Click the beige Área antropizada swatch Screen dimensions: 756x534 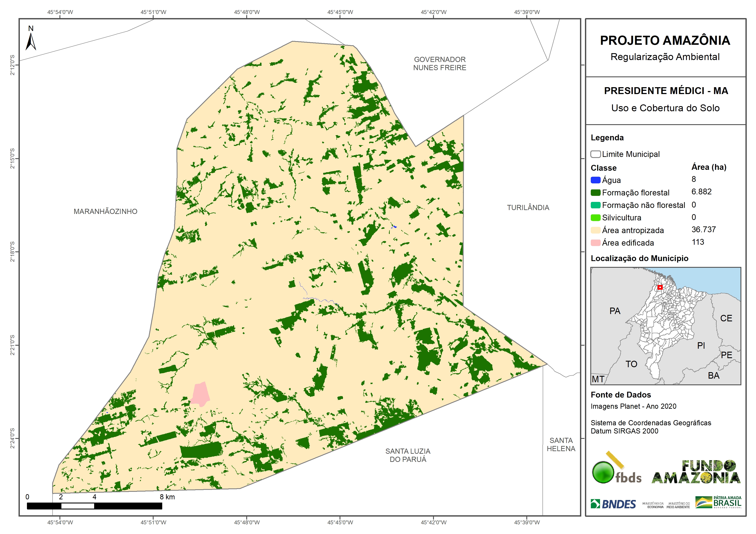[595, 230]
